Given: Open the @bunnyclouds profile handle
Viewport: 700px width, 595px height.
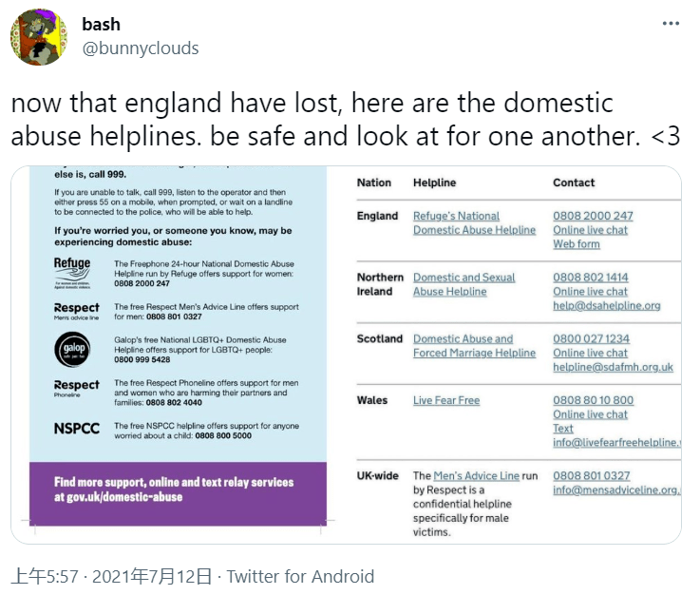Looking at the screenshot, I should point(141,48).
